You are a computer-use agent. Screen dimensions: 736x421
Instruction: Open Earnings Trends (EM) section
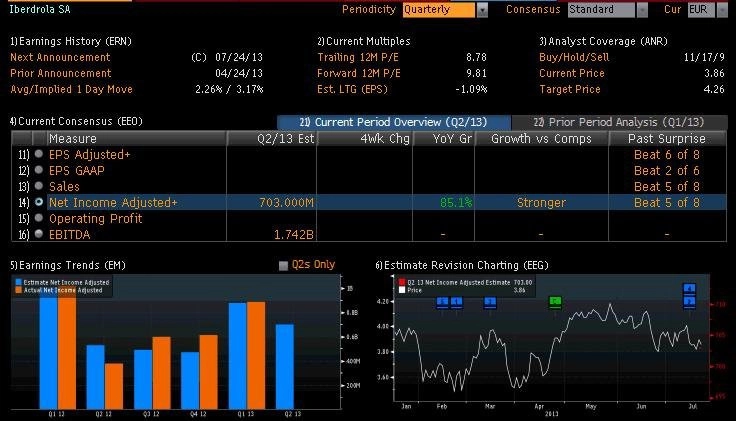[68, 265]
